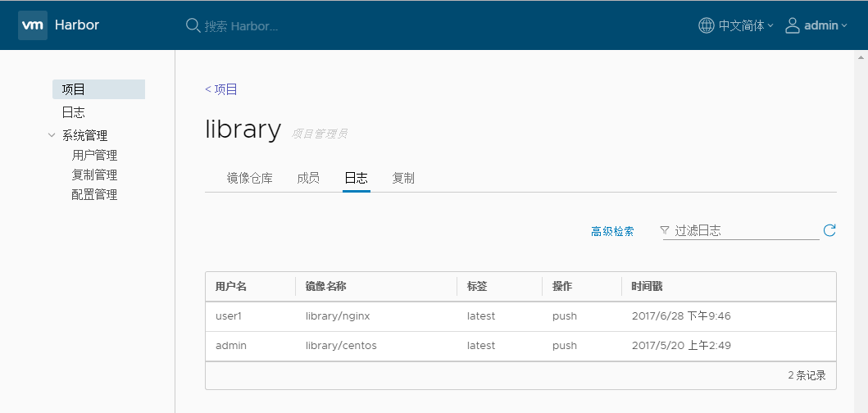Open 用户管理 in the sidebar
The image size is (868, 413).
pos(94,155)
